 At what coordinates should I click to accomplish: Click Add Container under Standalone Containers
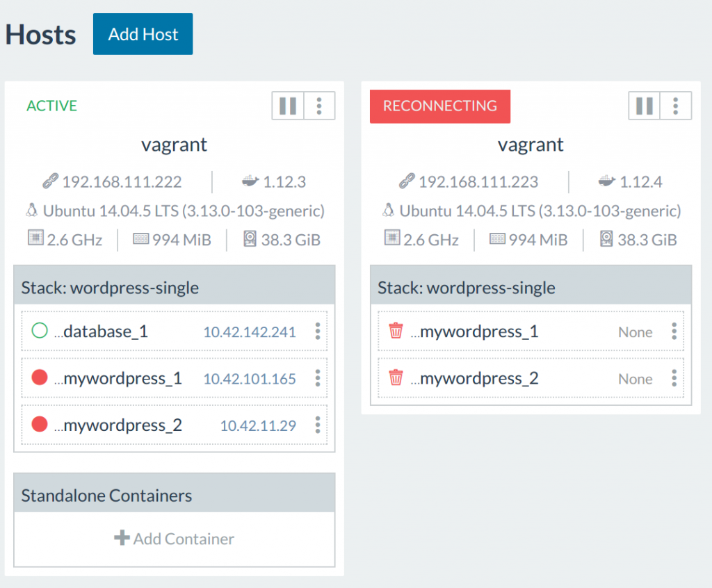(x=175, y=539)
